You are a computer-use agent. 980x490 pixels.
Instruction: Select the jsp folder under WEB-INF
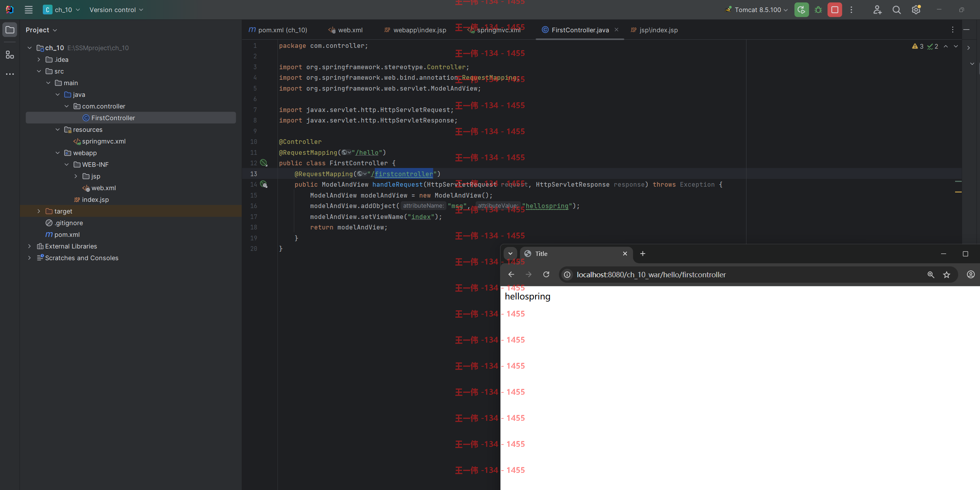click(x=91, y=176)
